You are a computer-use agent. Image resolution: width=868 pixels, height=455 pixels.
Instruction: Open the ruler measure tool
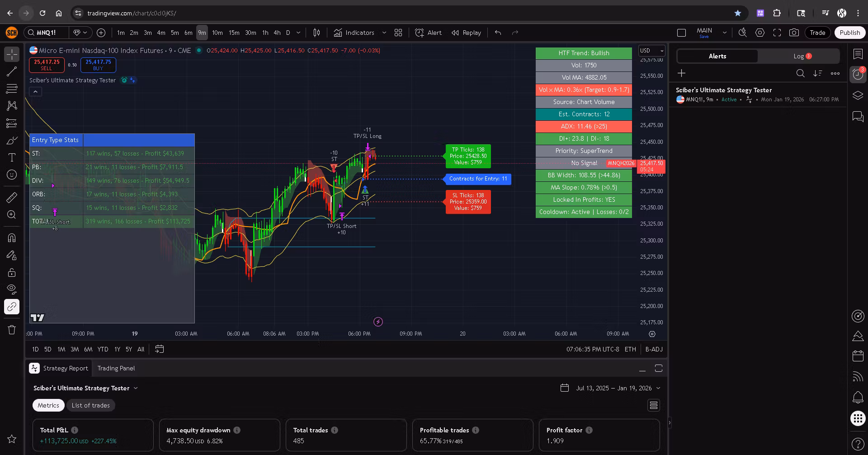tap(12, 198)
